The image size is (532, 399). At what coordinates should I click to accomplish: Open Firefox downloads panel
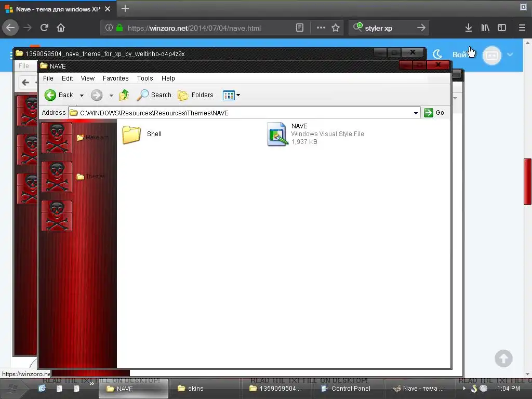pos(469,28)
